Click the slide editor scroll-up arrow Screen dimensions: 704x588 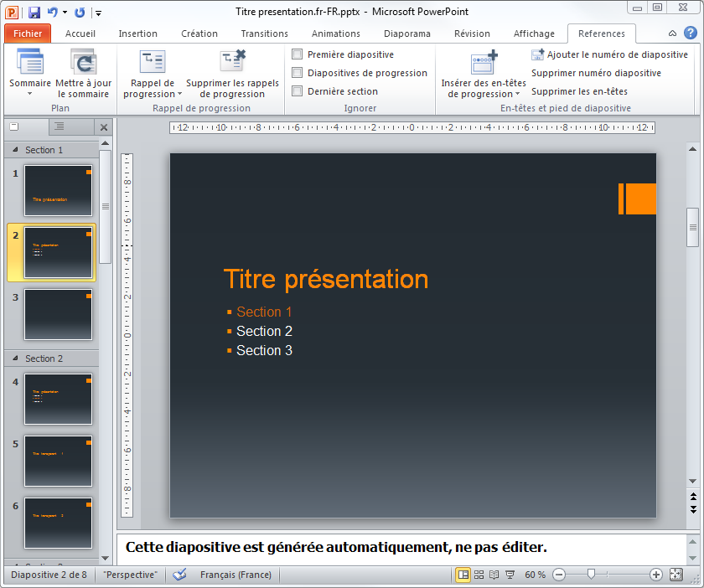(693, 148)
